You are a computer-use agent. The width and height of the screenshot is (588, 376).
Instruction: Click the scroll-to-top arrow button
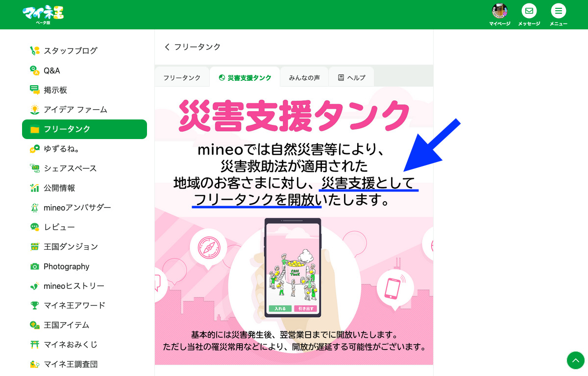575,360
